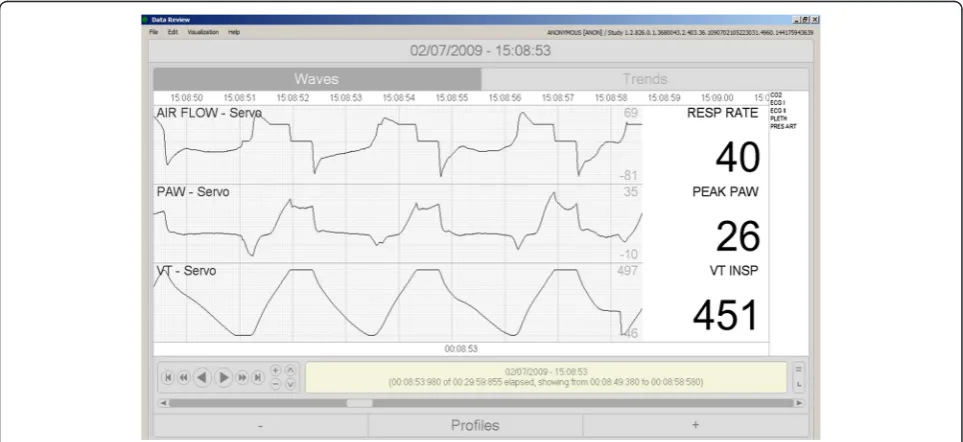The image size is (963, 442).
Task: Open the Edit menu
Action: click(173, 32)
